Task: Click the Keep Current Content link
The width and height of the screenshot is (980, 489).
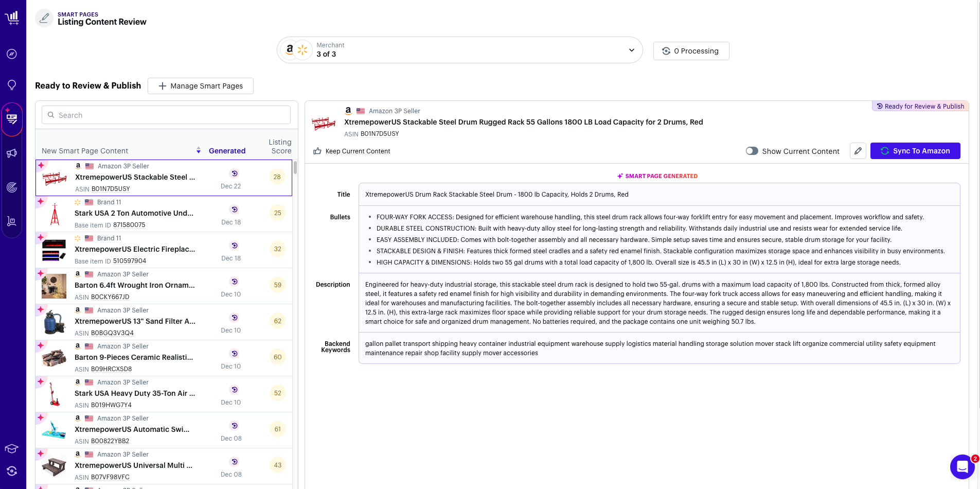Action: tap(358, 151)
